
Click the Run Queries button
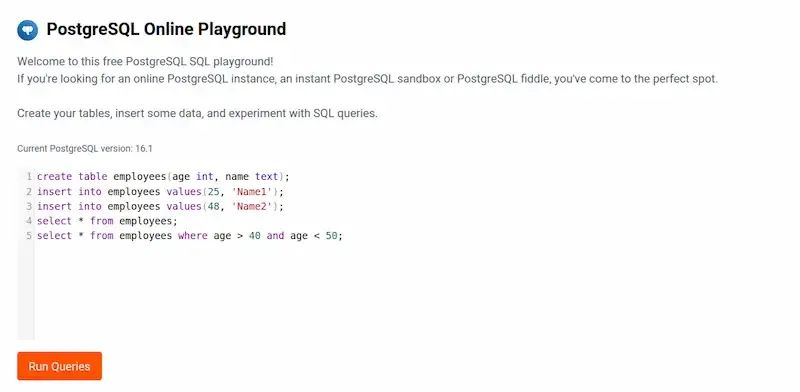coord(59,366)
